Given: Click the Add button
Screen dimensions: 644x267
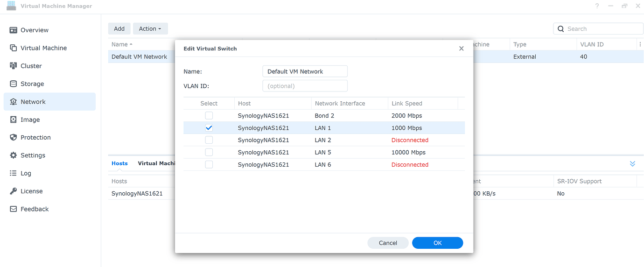Looking at the screenshot, I should coord(119,28).
